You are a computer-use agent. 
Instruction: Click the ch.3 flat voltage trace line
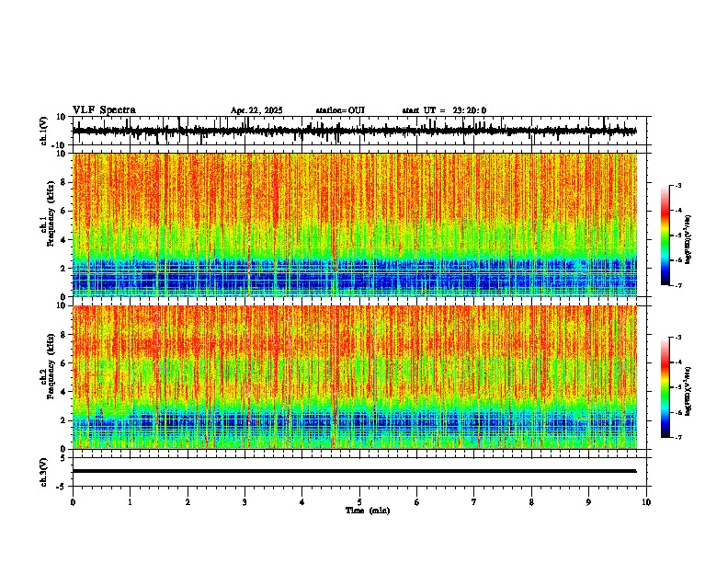354,471
